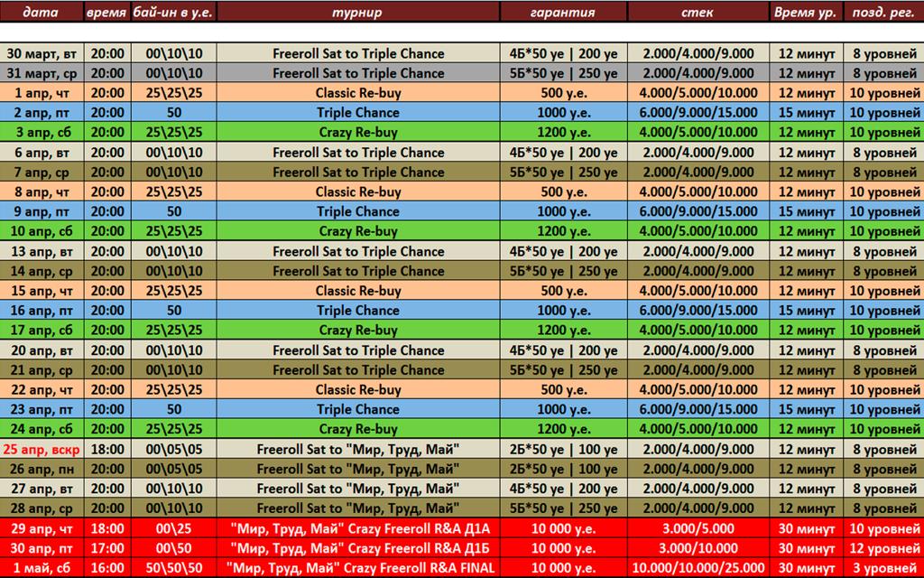Screen dimensions: 924x578
Task: Click the '15 минут' cell in 9 апр row
Action: tap(806, 211)
